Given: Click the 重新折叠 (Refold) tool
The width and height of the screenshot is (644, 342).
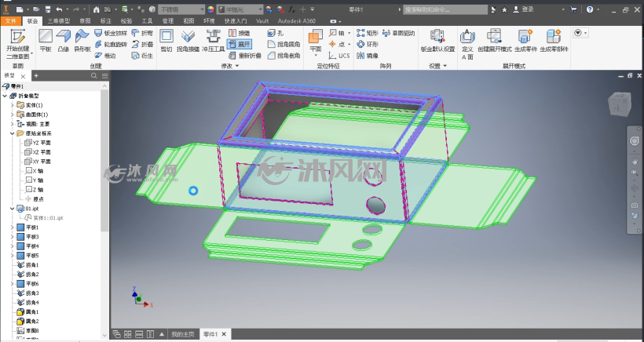Looking at the screenshot, I should coord(245,56).
